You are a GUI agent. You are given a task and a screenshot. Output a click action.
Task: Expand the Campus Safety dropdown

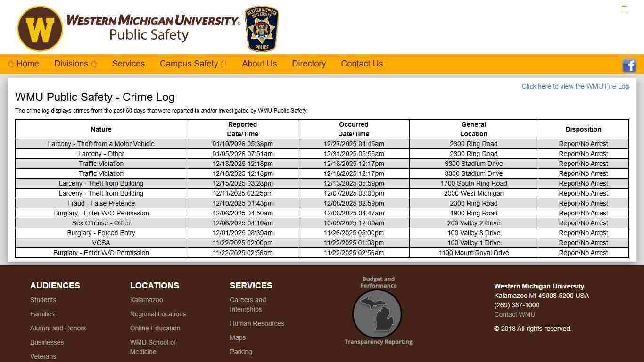click(x=193, y=64)
